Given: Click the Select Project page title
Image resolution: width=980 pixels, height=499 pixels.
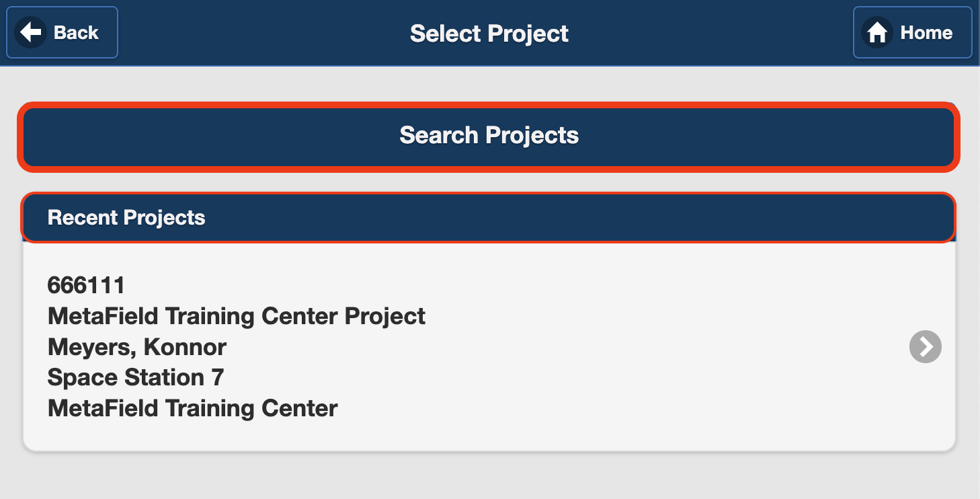Looking at the screenshot, I should click(489, 34).
